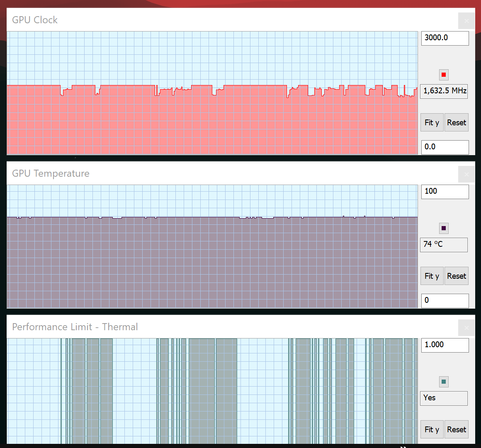Select the Yes value box for Thermal limit

pyautogui.click(x=444, y=398)
